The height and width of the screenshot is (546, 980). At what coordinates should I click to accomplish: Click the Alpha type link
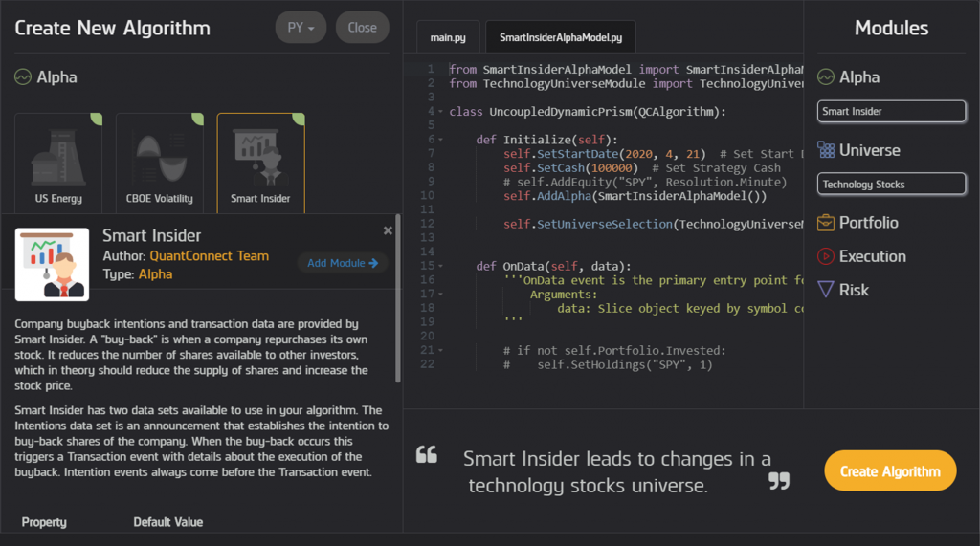[155, 274]
